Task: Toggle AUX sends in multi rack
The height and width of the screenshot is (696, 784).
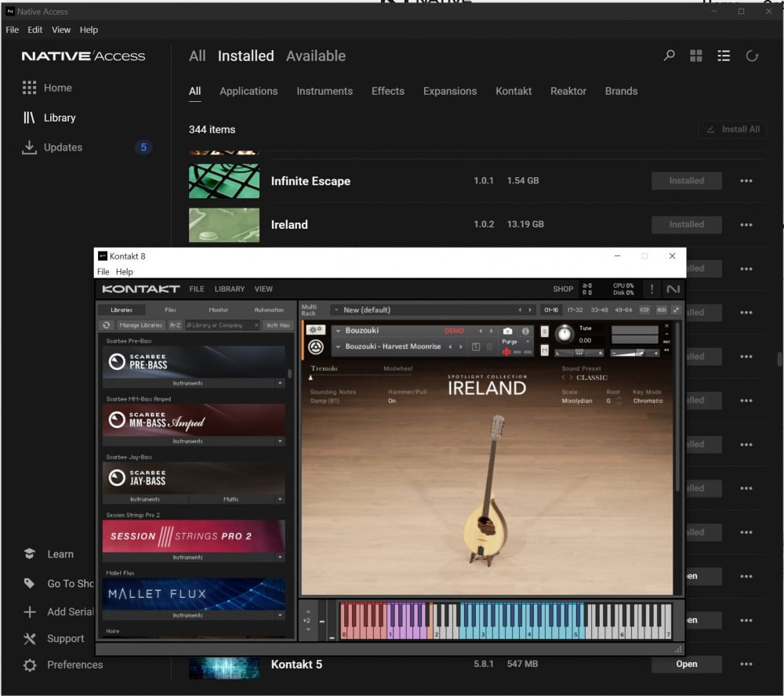Action: click(662, 310)
